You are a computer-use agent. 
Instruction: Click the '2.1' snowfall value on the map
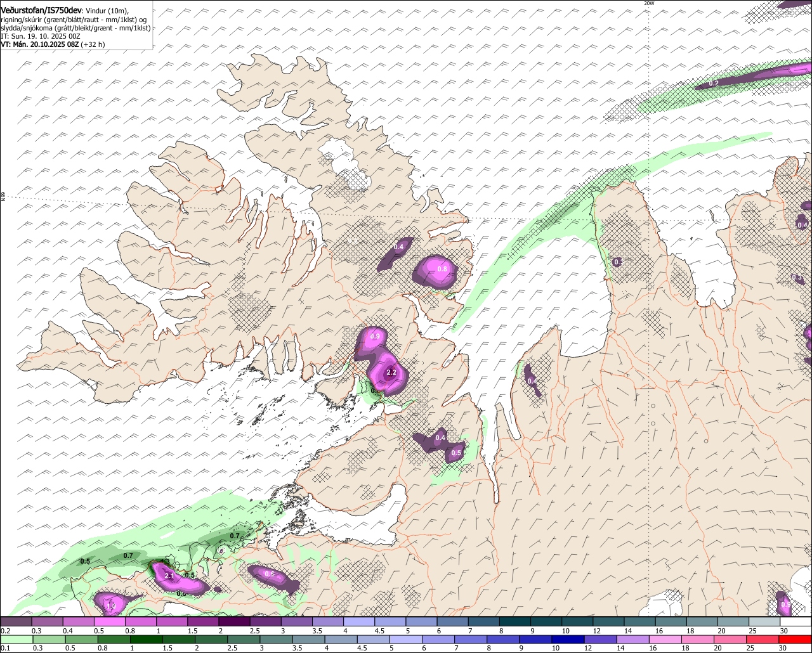coord(169,576)
